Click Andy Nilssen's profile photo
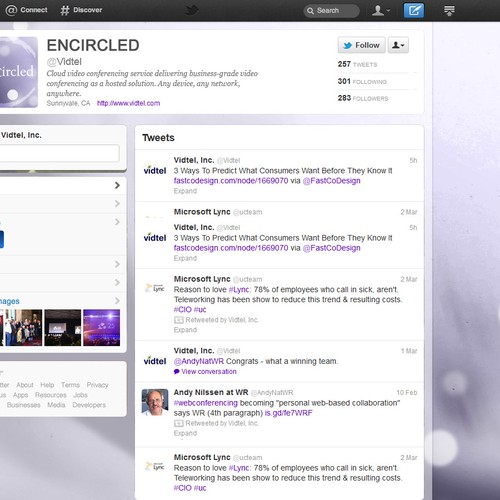 pos(155,402)
